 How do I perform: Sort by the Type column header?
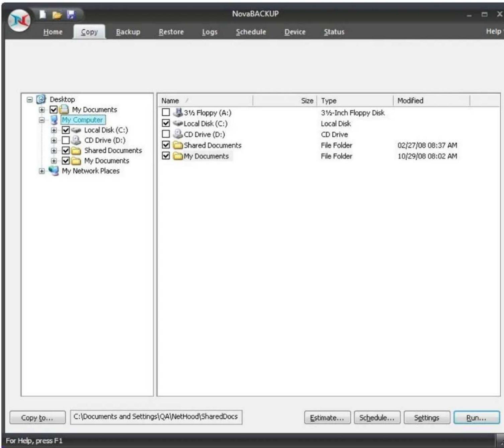(355, 101)
